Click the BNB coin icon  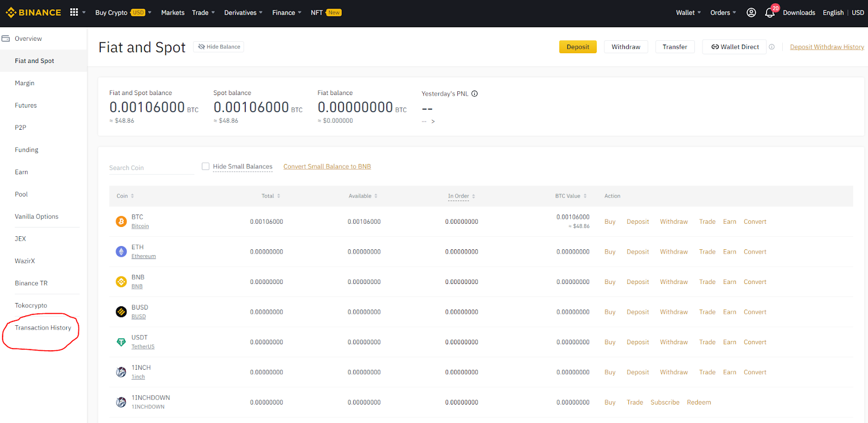tap(122, 282)
